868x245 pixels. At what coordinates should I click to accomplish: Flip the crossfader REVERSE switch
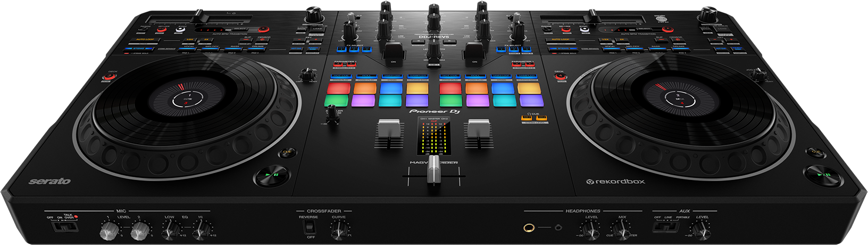click(x=308, y=227)
